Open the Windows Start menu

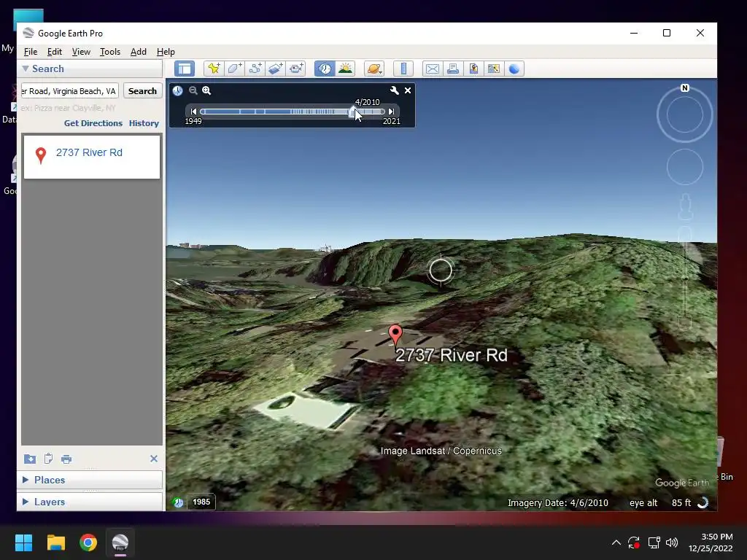pos(23,542)
